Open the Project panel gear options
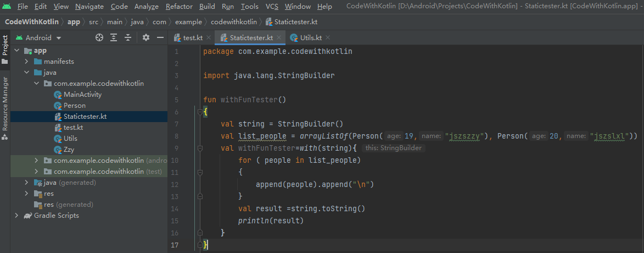 [146, 38]
